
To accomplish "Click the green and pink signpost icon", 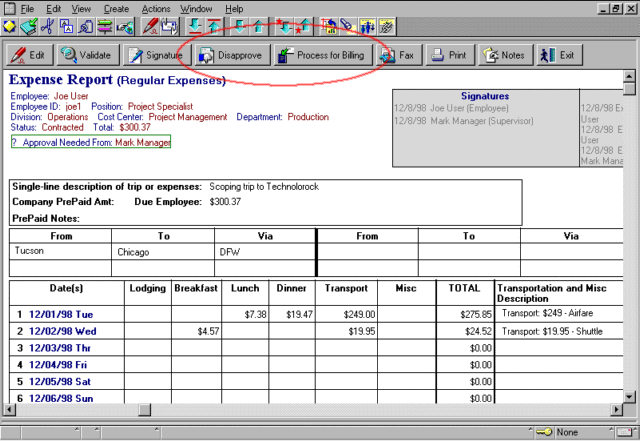I will pos(105,27).
